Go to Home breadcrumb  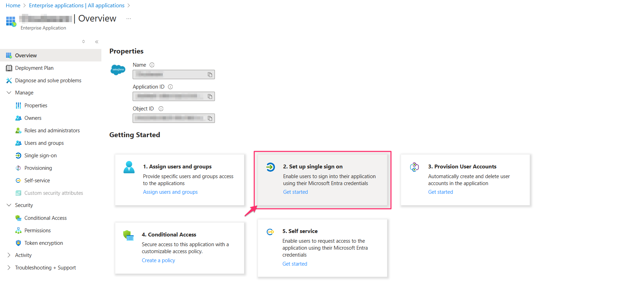click(x=13, y=6)
